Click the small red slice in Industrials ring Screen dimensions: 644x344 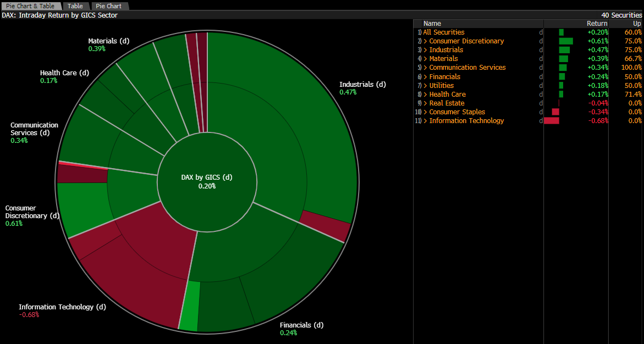(x=326, y=226)
